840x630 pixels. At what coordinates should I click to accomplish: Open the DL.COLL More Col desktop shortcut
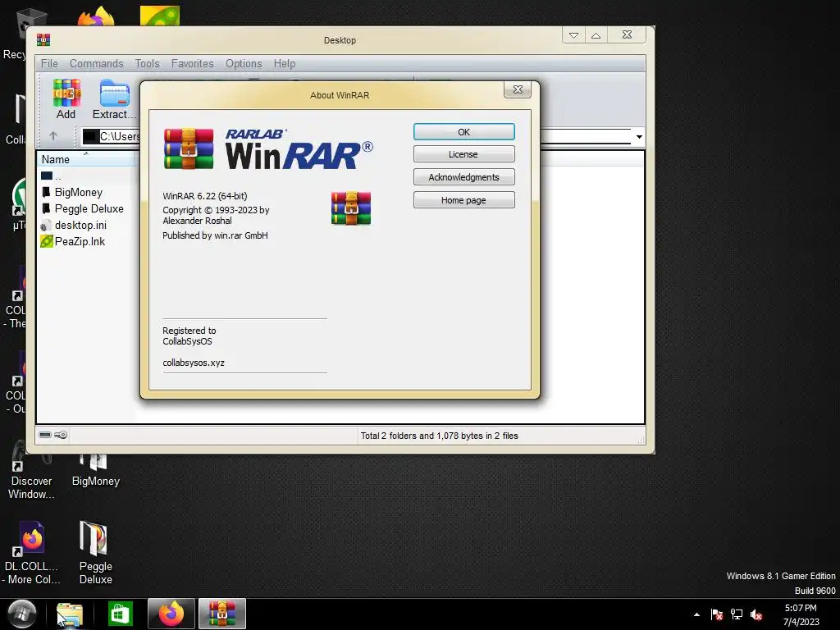pyautogui.click(x=31, y=553)
